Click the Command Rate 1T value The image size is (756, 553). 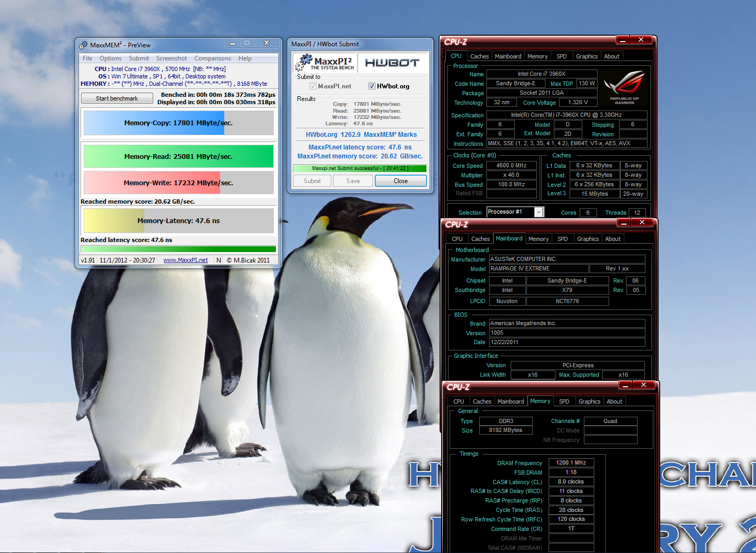coord(571,528)
